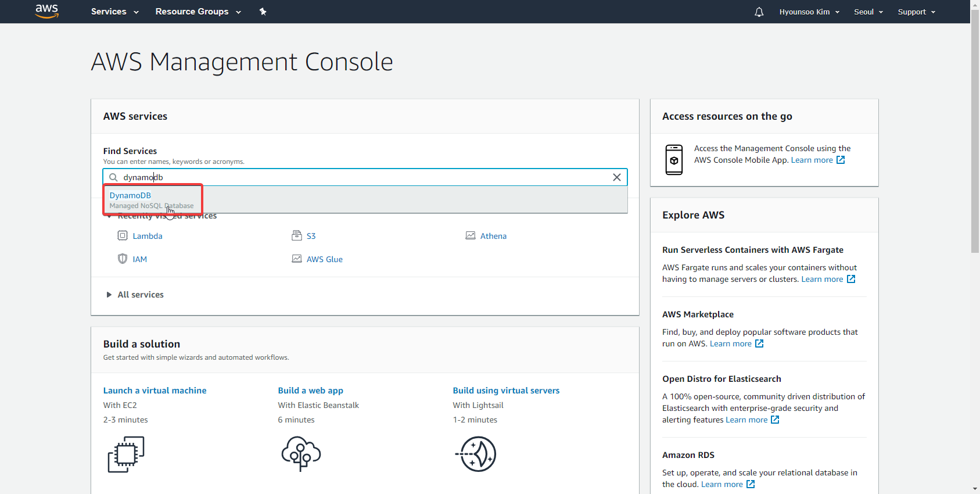Open the Lambda service link
The image size is (980, 494).
pyautogui.click(x=148, y=236)
